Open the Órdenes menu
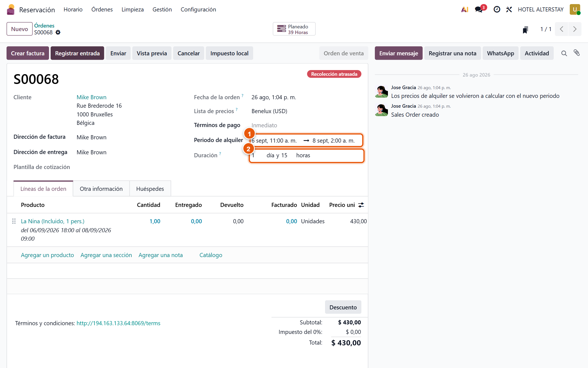The height and width of the screenshot is (368, 588). click(102, 10)
